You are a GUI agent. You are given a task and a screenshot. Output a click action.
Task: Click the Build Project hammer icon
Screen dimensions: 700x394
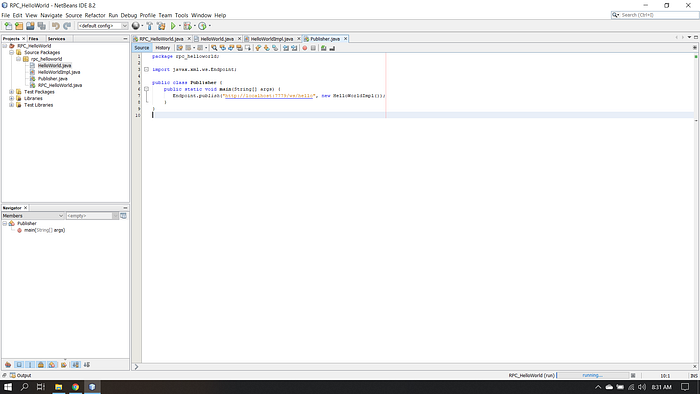pyautogui.click(x=150, y=26)
